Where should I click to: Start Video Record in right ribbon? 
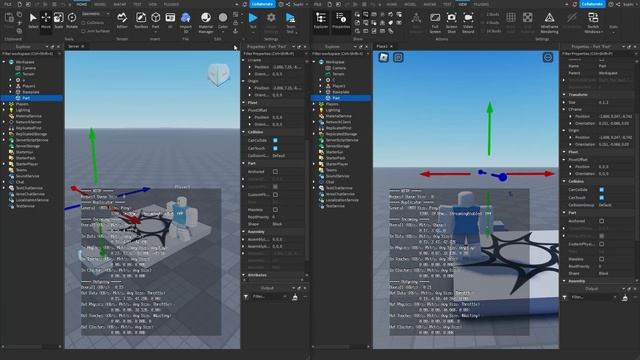point(468,22)
